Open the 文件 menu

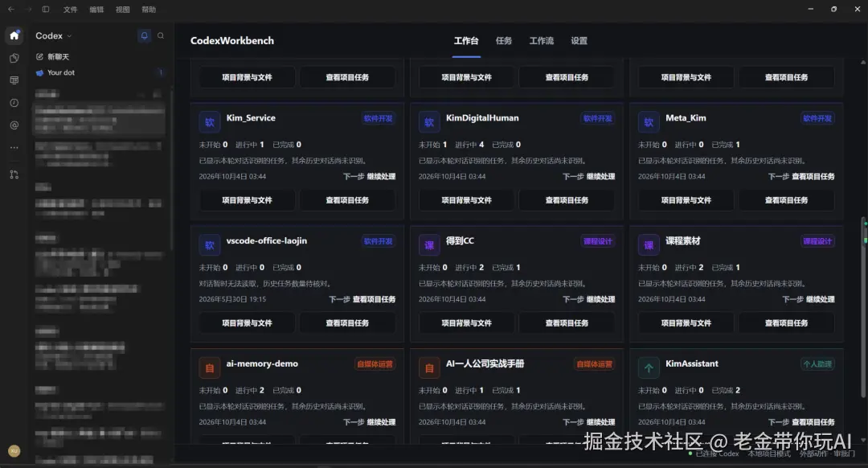click(70, 10)
